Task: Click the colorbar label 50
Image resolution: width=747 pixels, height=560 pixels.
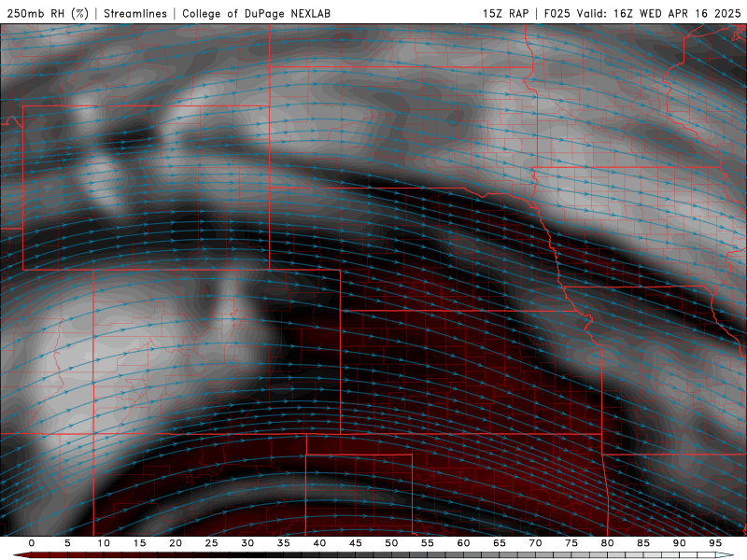Action: coord(391,543)
